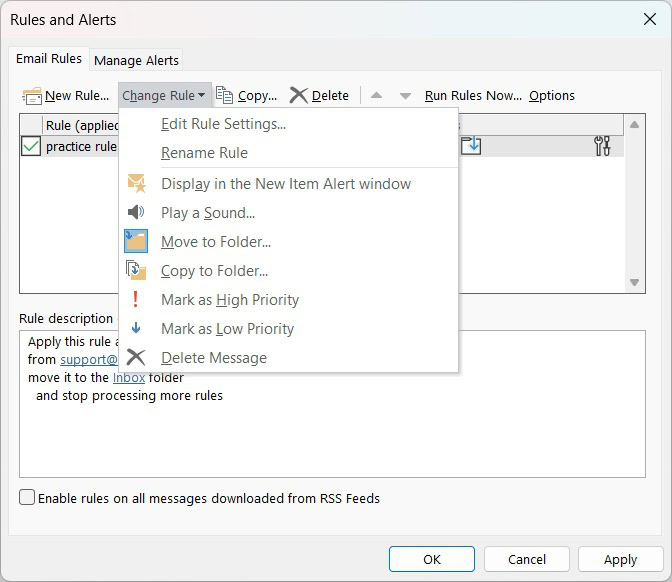Enable rules on RSS Feeds checkbox

pos(27,498)
